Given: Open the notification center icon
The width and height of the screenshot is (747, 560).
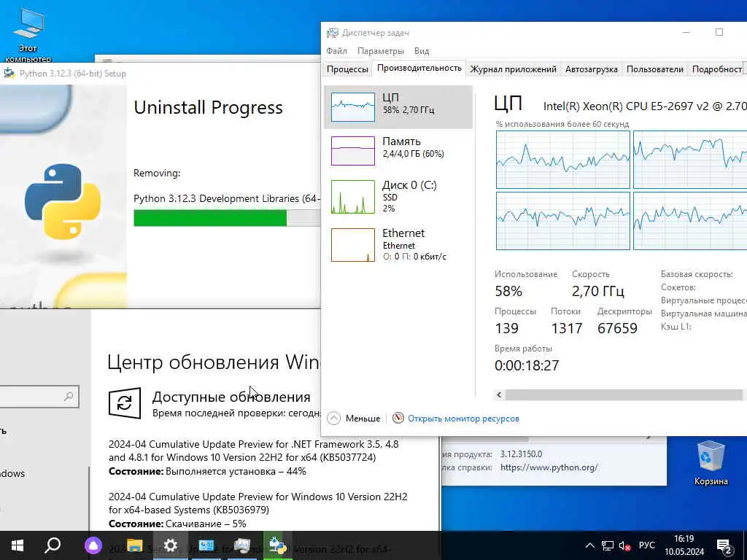Looking at the screenshot, I should (x=724, y=546).
